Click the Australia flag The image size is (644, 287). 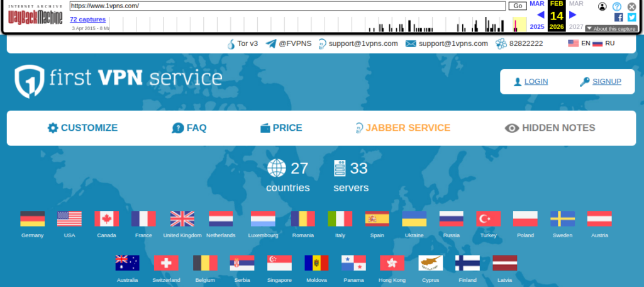click(x=127, y=263)
